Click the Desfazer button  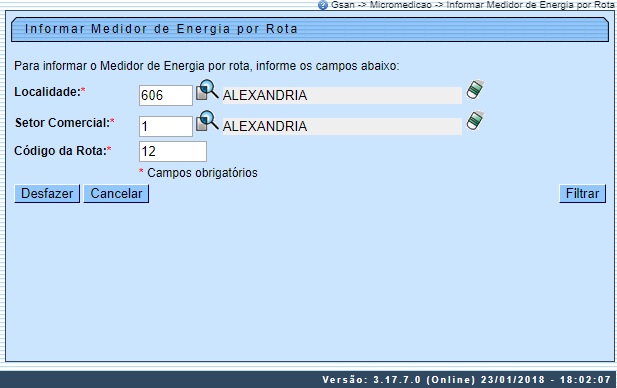[47, 194]
